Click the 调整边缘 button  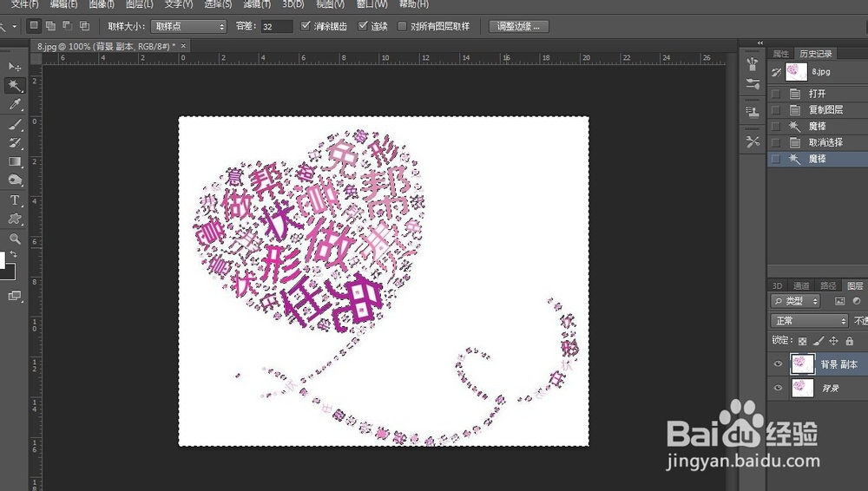[519, 26]
